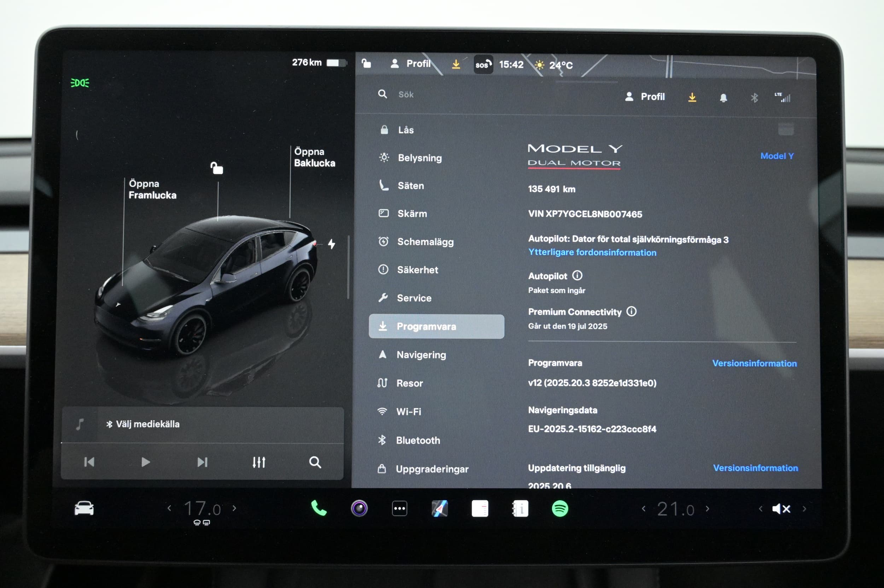
Task: Tap the software download icon in settings header
Action: [692, 98]
